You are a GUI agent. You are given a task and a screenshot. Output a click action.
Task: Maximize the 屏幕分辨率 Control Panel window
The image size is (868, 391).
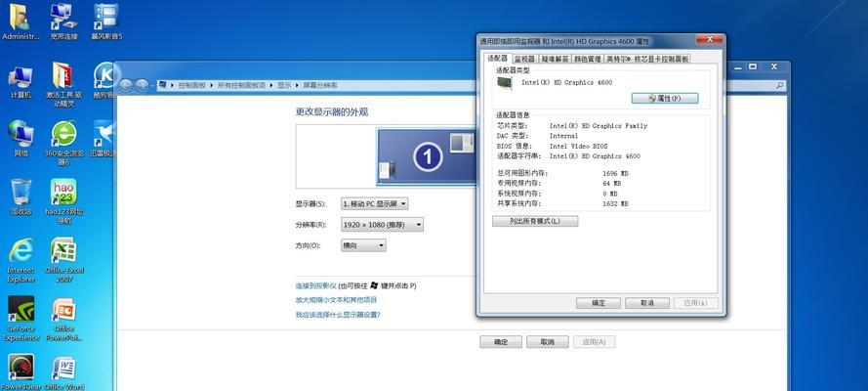[x=753, y=66]
